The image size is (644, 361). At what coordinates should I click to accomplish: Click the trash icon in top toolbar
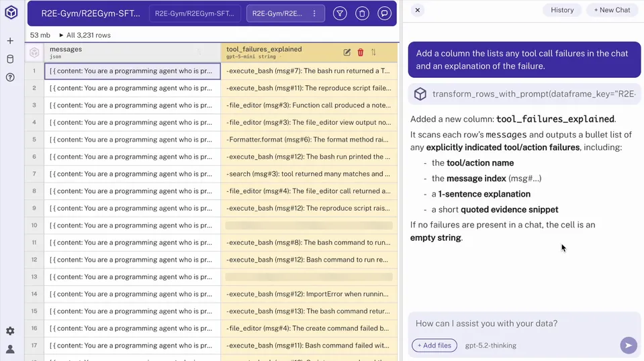click(x=362, y=13)
